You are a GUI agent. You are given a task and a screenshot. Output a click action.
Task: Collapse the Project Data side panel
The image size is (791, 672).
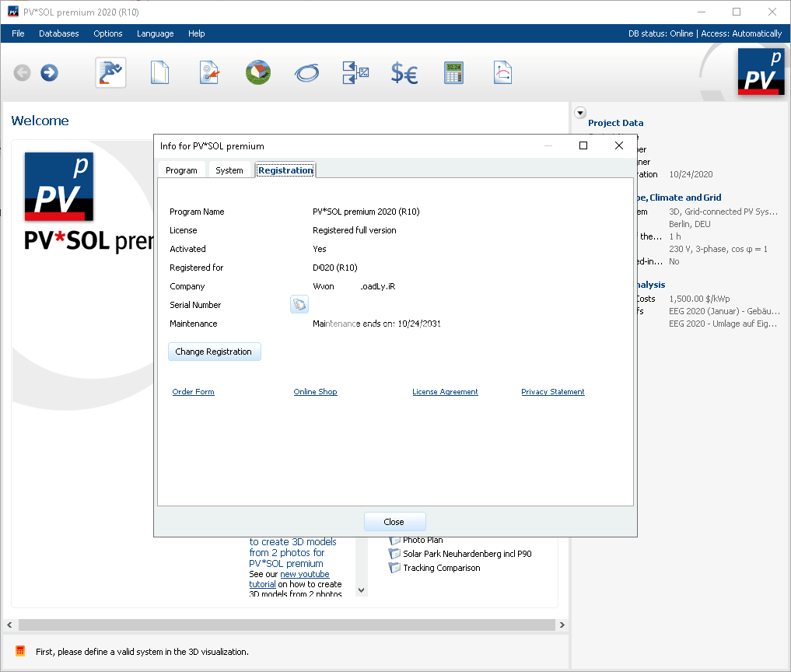tap(580, 113)
